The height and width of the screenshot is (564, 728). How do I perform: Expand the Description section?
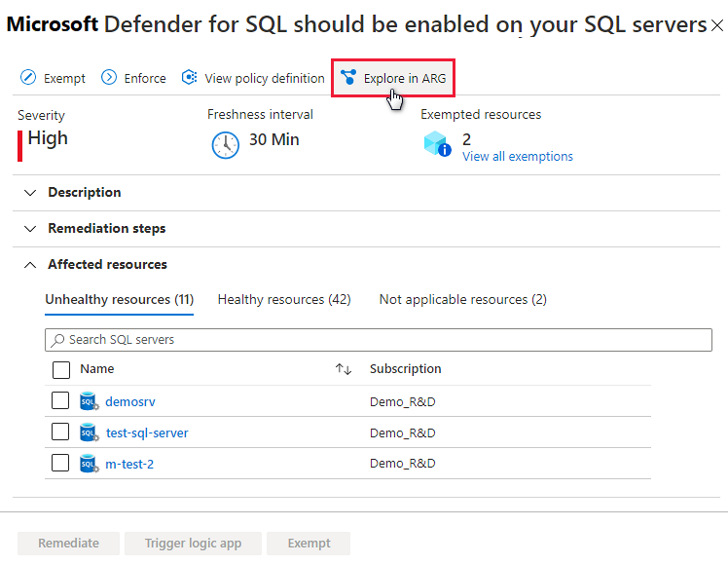point(30,193)
